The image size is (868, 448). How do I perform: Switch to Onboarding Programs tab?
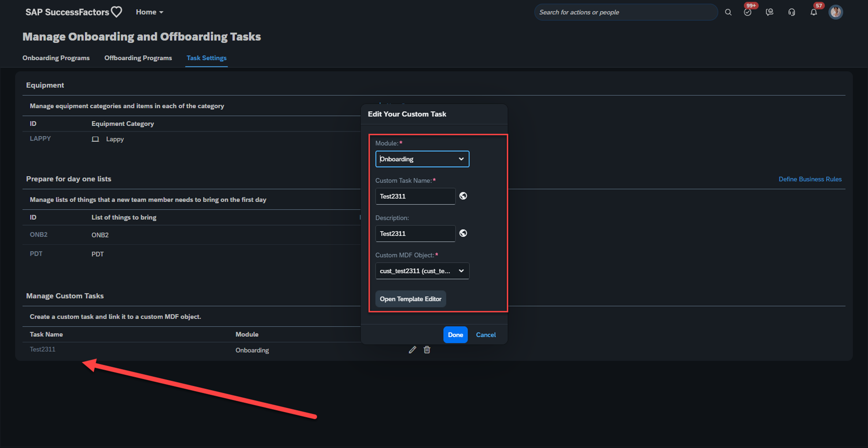pyautogui.click(x=56, y=58)
